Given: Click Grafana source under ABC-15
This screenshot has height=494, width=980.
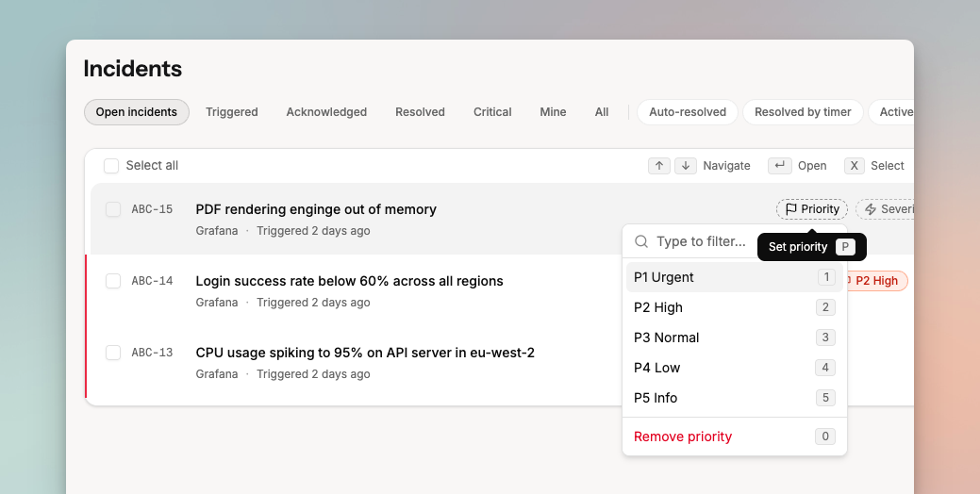Looking at the screenshot, I should coord(217,231).
